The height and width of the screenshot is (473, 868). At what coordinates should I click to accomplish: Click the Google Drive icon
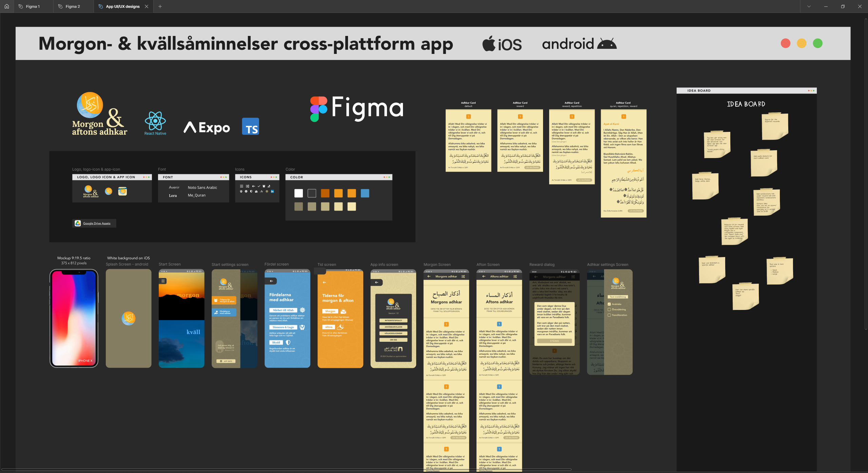point(78,223)
